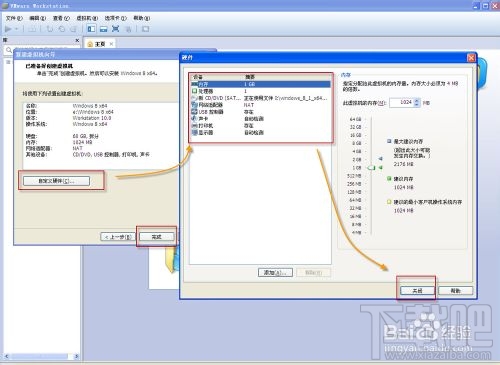Viewport: 500px width, 365px height.
Task: Expand the power options dropdown arrow
Action: click(x=17, y=29)
